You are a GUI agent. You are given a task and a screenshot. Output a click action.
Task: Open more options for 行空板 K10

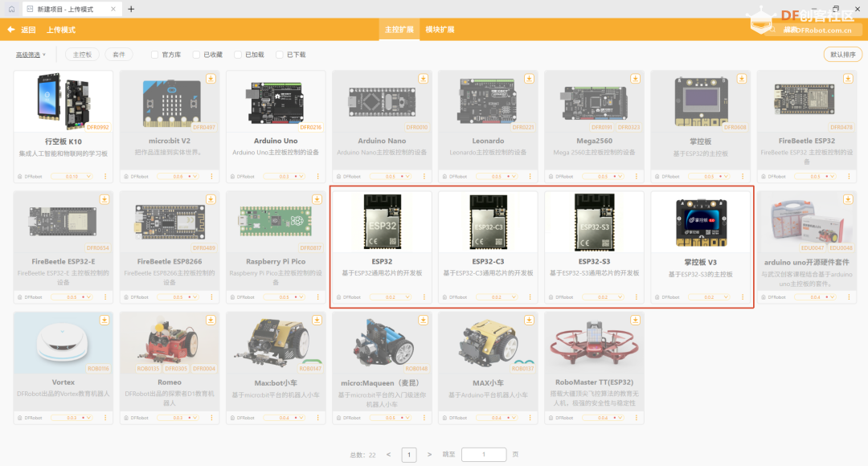click(x=105, y=177)
